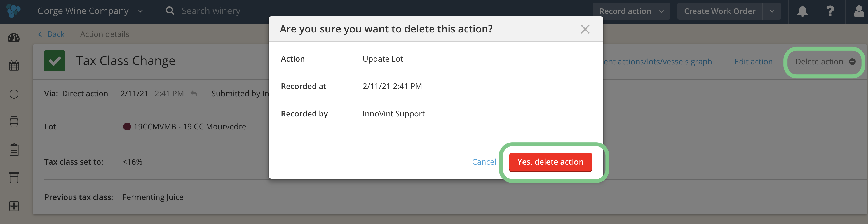Click the 19CCMVMB lot color dot
Viewport: 868px width, 224px height.
coord(127,127)
